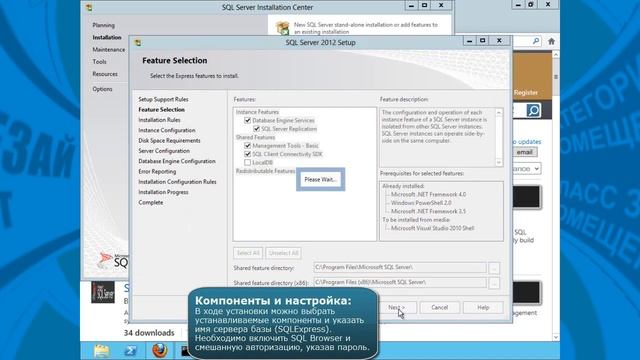The height and width of the screenshot is (360, 640).
Task: Click the browser home icon
Action: tap(551, 41)
